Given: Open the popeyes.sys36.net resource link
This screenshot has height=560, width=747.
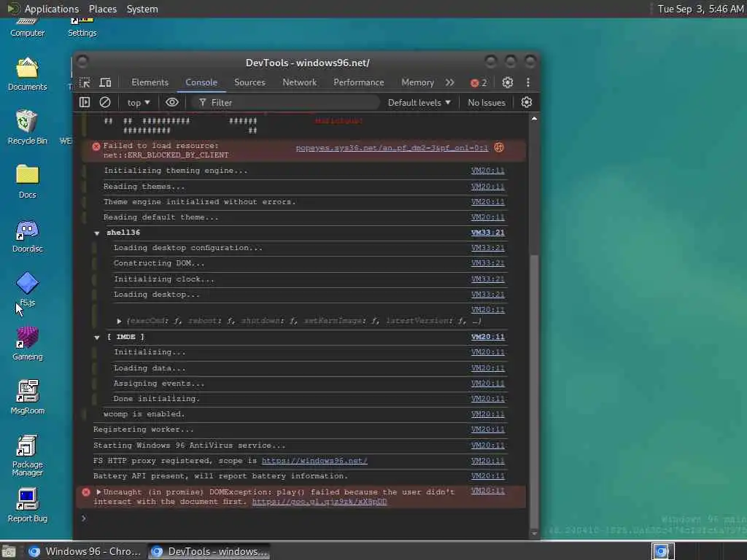Looking at the screenshot, I should [x=392, y=147].
